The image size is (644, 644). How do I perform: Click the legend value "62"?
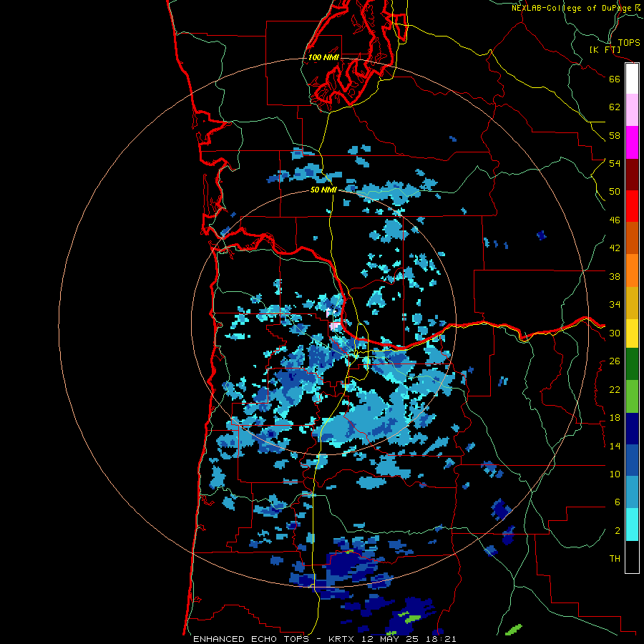click(615, 107)
